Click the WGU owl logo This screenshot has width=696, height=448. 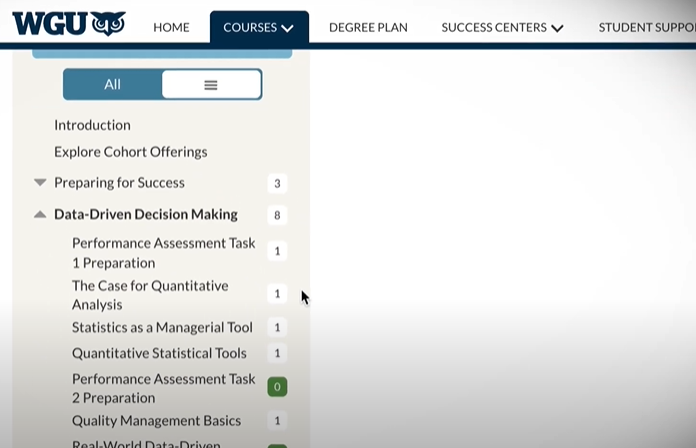69,24
